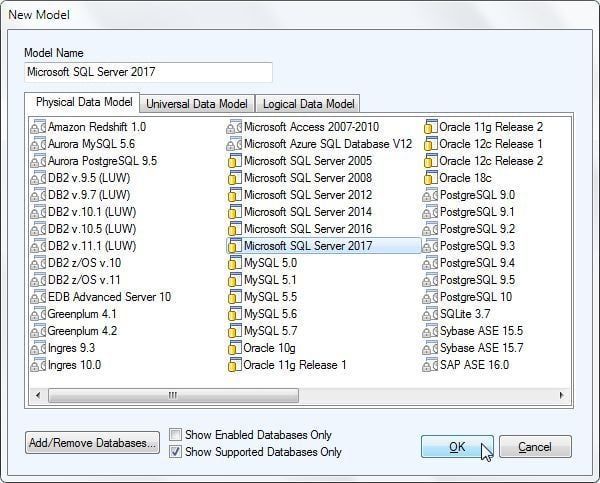
Task: Click the Oracle 18c icon
Action: (430, 178)
